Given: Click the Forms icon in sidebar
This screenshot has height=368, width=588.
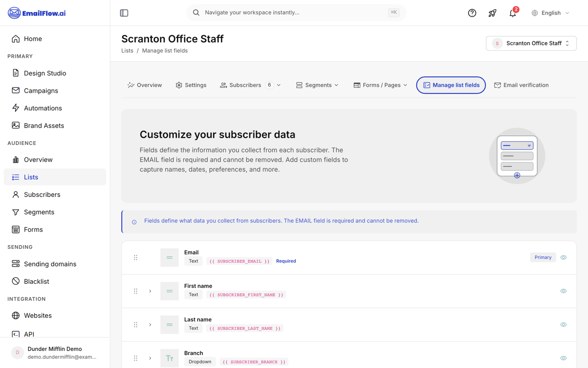Looking at the screenshot, I should 16,230.
